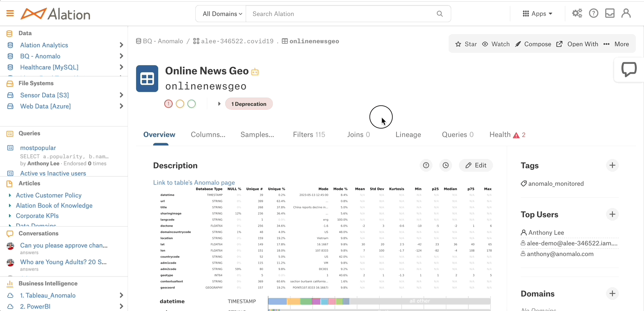This screenshot has width=644, height=311.
Task: Click the user profile icon
Action: point(626,14)
